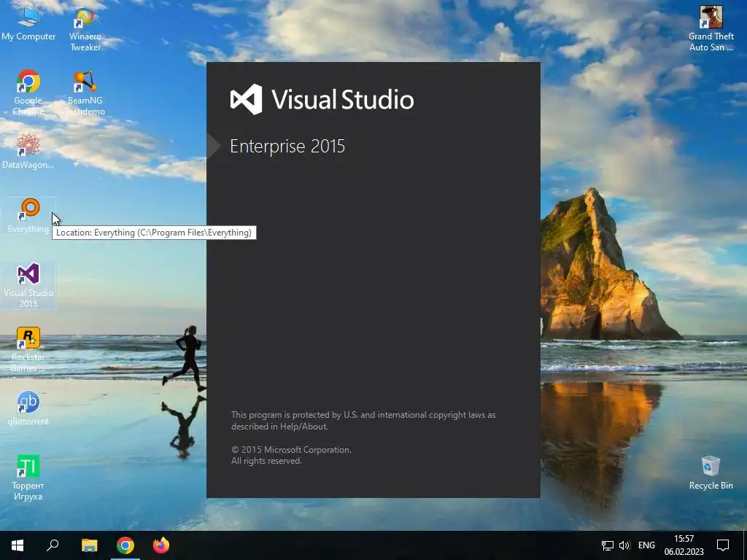Viewport: 747px width, 560px height.
Task: Click the Enterprise 2015 text on splash
Action: click(287, 146)
